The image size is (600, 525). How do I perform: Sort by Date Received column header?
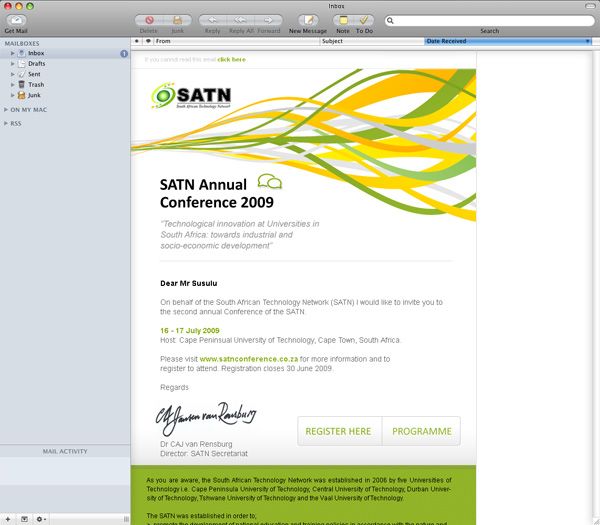[x=508, y=41]
